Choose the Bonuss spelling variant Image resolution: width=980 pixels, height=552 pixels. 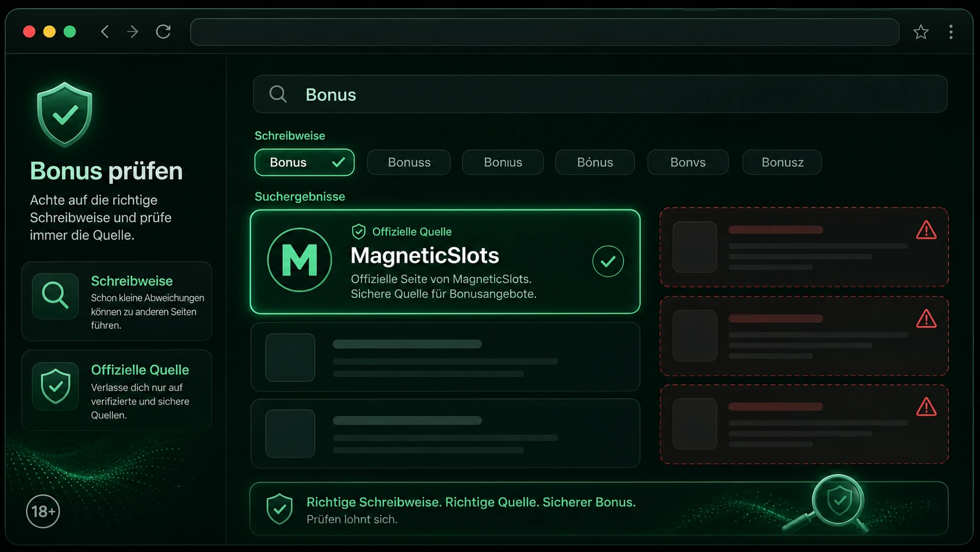(409, 162)
